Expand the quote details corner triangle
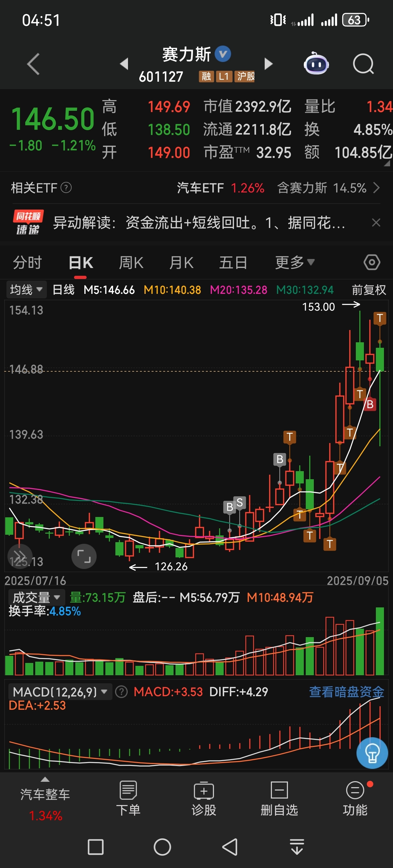This screenshot has height=868, width=393. coord(387,163)
